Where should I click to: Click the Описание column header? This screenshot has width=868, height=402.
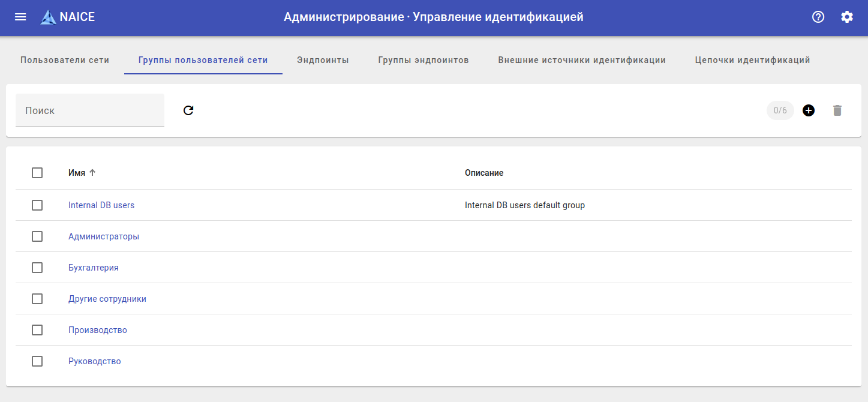(484, 173)
